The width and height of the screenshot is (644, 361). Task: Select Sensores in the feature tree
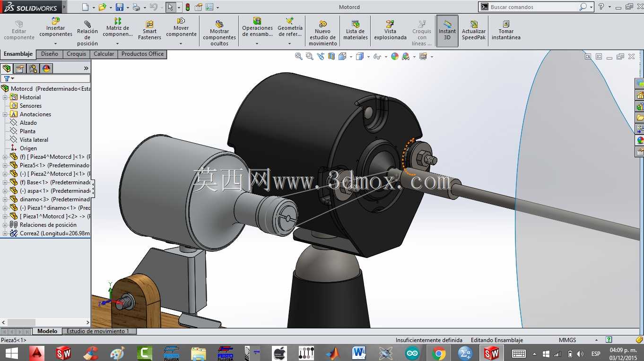coord(31,106)
